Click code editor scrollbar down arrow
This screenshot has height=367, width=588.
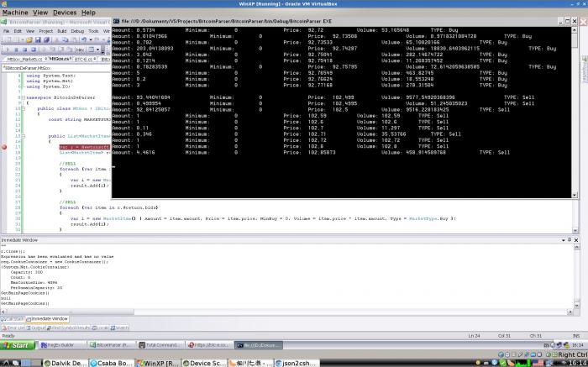click(575, 231)
